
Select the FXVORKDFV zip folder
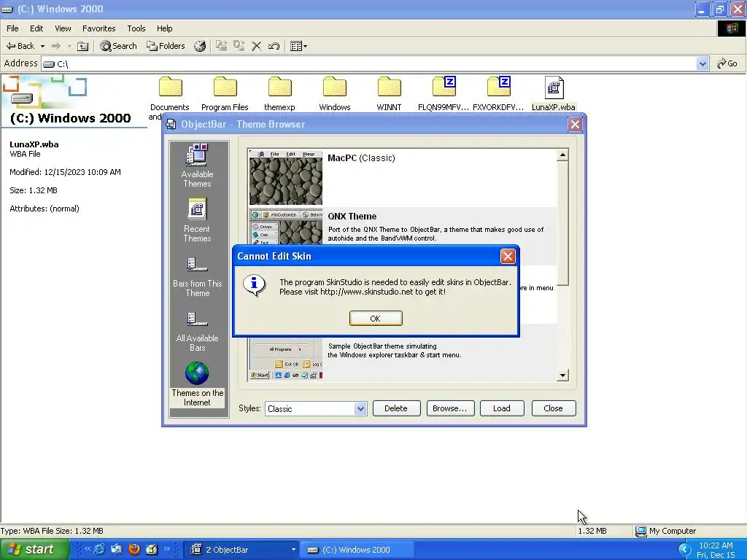[x=498, y=94]
